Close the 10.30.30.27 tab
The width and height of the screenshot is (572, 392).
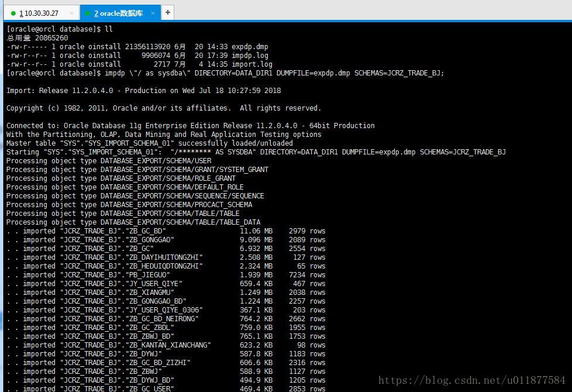coord(71,13)
